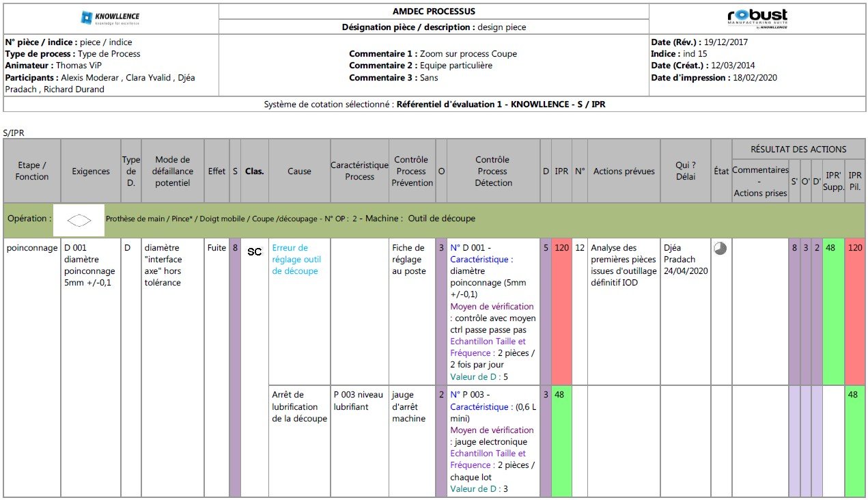Select the 'poinconnage' step cell

[x=32, y=248]
